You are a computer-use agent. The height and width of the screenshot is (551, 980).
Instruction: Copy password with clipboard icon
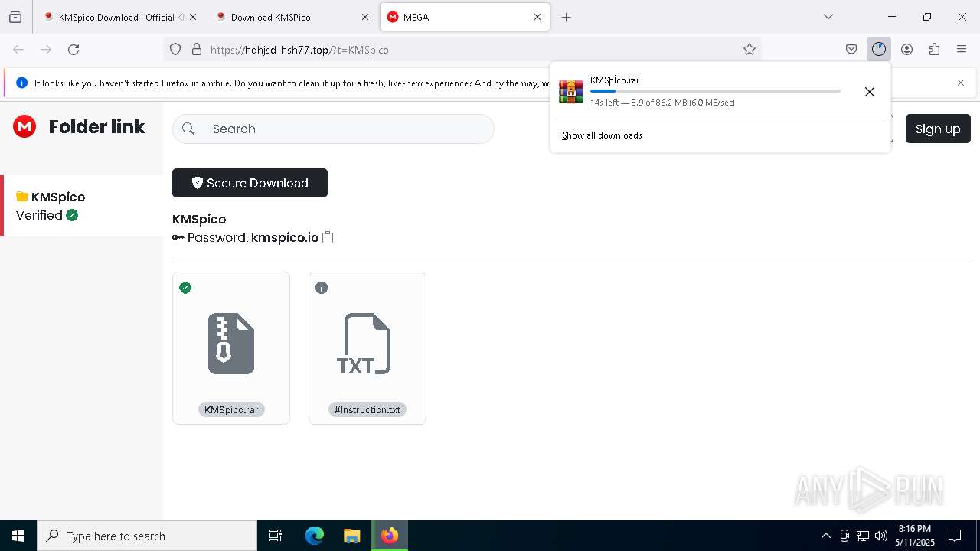(x=328, y=237)
